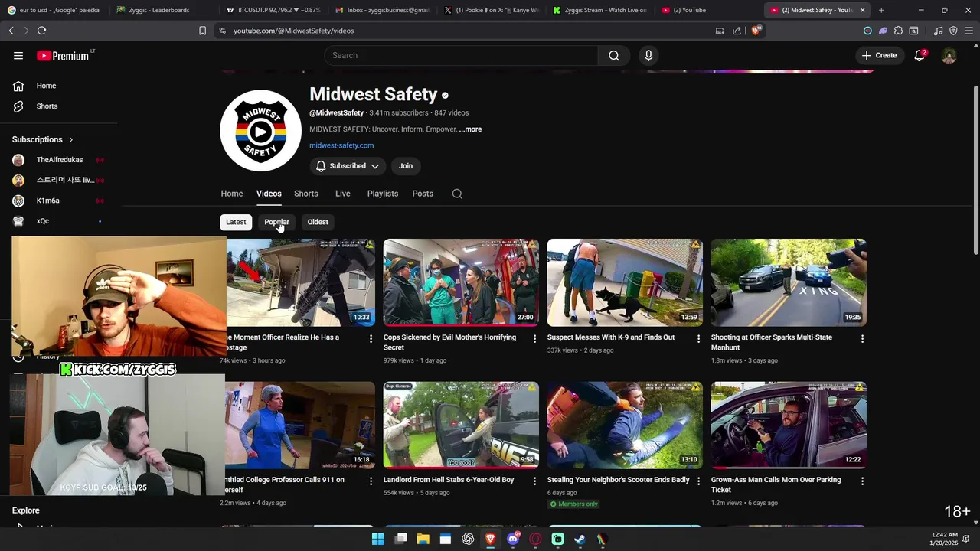Open the taskbar clock and date
The height and width of the screenshot is (551, 980).
pos(945,539)
